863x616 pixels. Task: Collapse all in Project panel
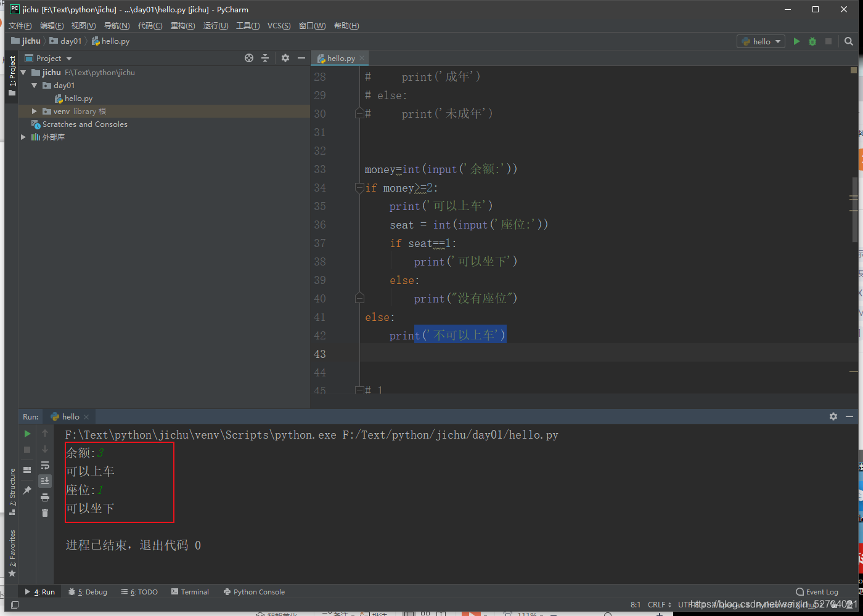[265, 58]
